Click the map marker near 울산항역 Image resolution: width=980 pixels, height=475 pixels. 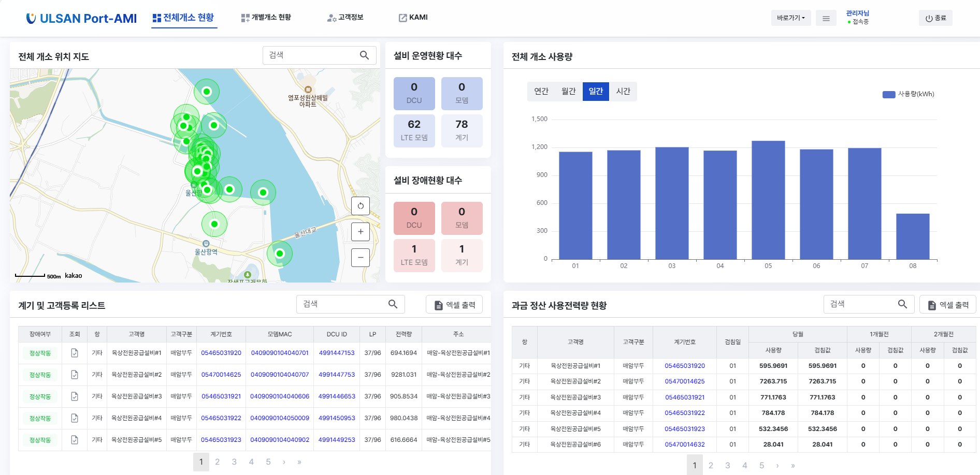[x=214, y=224]
